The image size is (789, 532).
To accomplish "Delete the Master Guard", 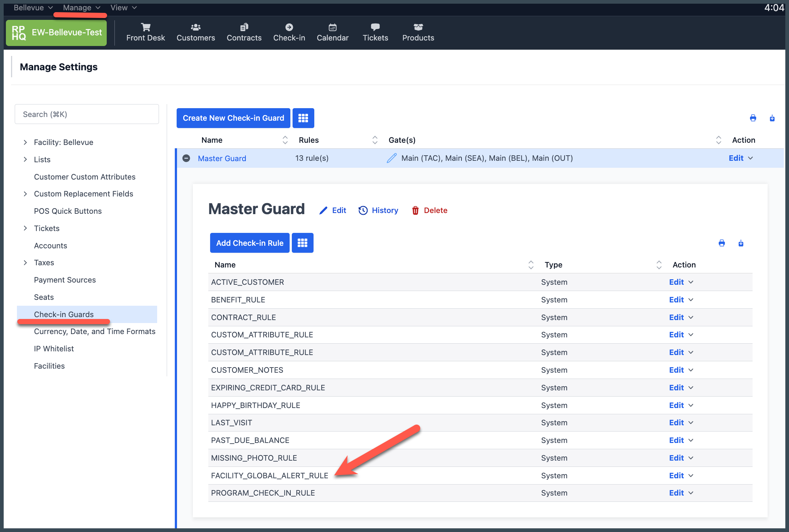I will click(429, 210).
